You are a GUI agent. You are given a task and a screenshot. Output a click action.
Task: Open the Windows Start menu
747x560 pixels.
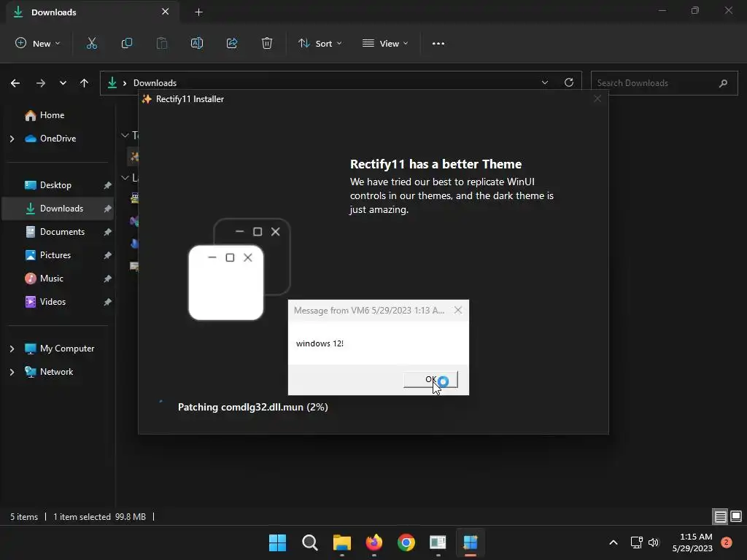pos(278,542)
